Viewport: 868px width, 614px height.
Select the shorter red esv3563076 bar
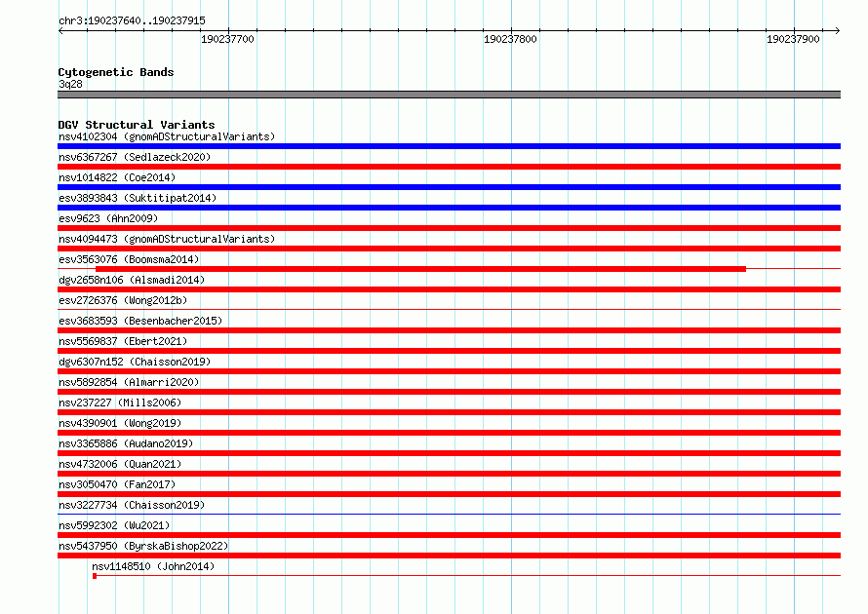[420, 269]
